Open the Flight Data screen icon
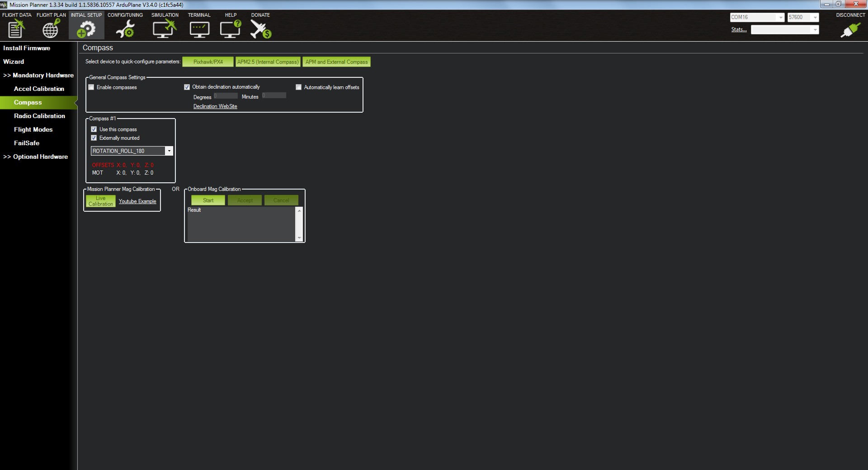868x470 pixels. pyautogui.click(x=16, y=29)
